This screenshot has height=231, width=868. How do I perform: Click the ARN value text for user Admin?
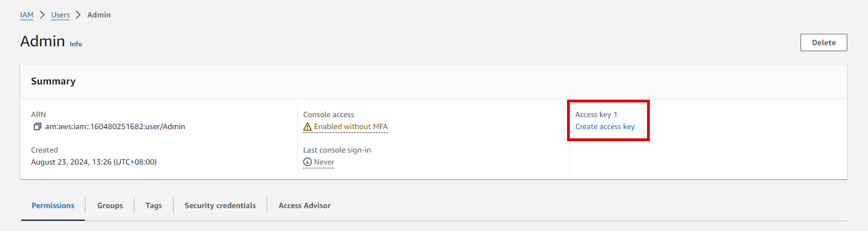pyautogui.click(x=115, y=126)
